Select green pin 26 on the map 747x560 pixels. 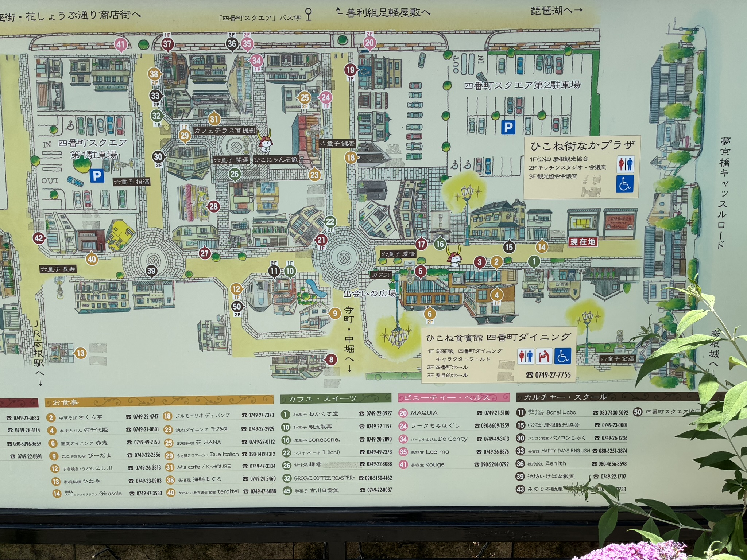[x=235, y=174]
